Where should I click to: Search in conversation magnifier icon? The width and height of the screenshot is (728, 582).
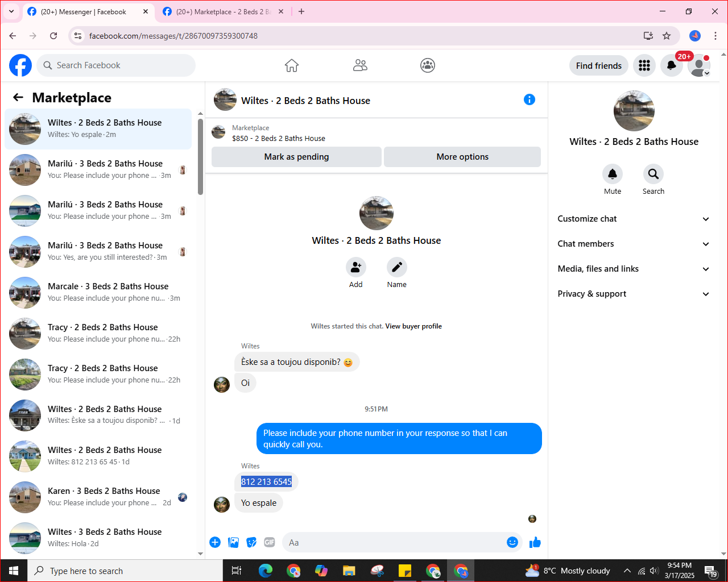pos(653,173)
